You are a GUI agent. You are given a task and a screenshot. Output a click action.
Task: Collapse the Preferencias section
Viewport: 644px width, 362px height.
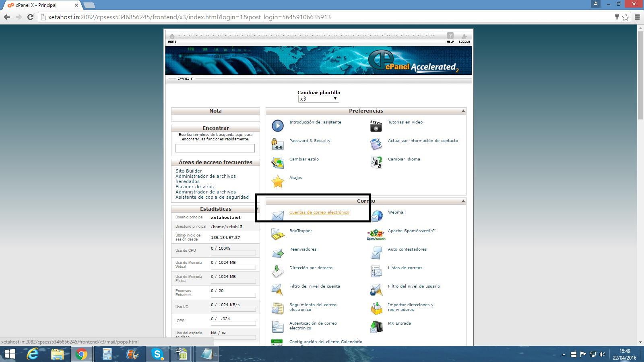coord(463,111)
